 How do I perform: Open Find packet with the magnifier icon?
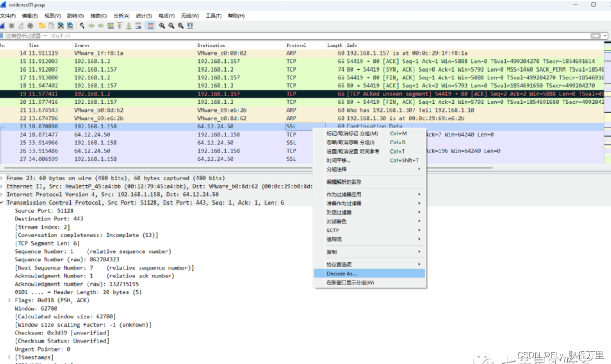click(x=82, y=26)
